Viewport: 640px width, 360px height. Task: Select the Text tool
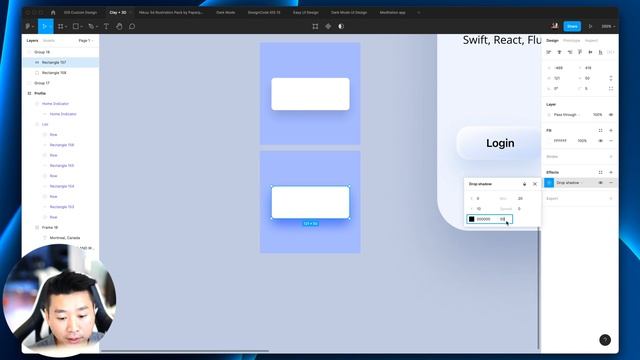pos(106,26)
